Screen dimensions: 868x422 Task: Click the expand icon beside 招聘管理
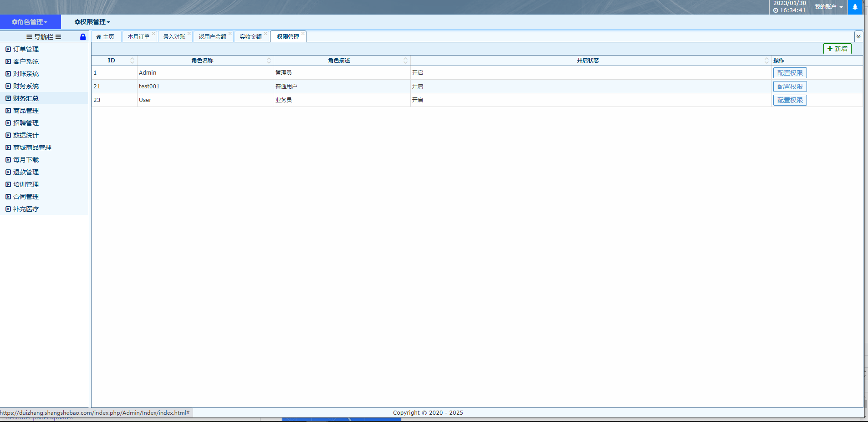pyautogui.click(x=8, y=123)
